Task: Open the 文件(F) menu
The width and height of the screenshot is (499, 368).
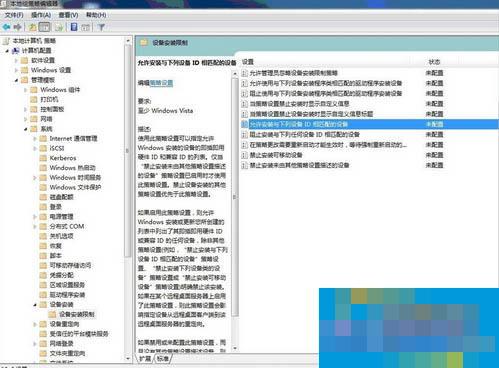Action: click(14, 15)
